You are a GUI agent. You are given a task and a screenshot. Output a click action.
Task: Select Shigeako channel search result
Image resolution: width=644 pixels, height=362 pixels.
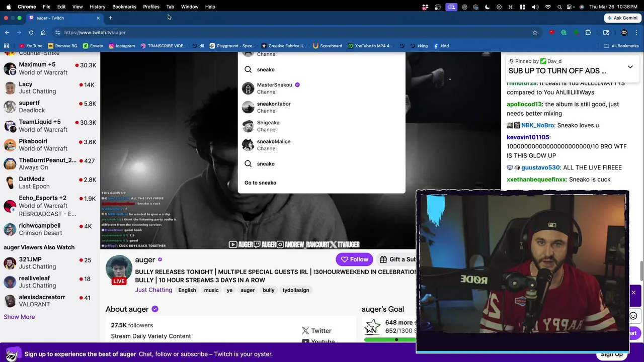321,126
